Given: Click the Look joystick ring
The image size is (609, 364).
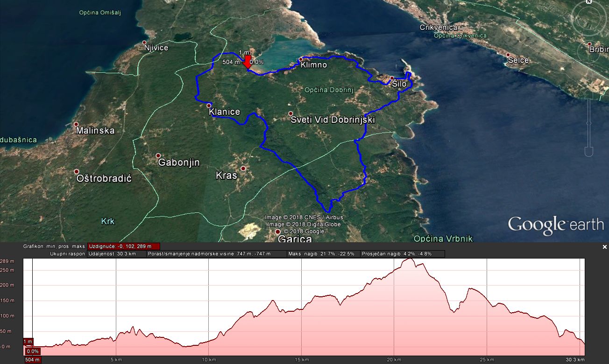Looking at the screenshot, I should (588, 18).
